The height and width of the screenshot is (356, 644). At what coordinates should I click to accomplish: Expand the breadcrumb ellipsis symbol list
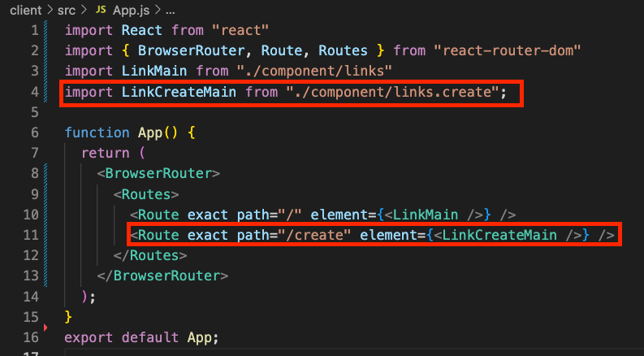(170, 11)
